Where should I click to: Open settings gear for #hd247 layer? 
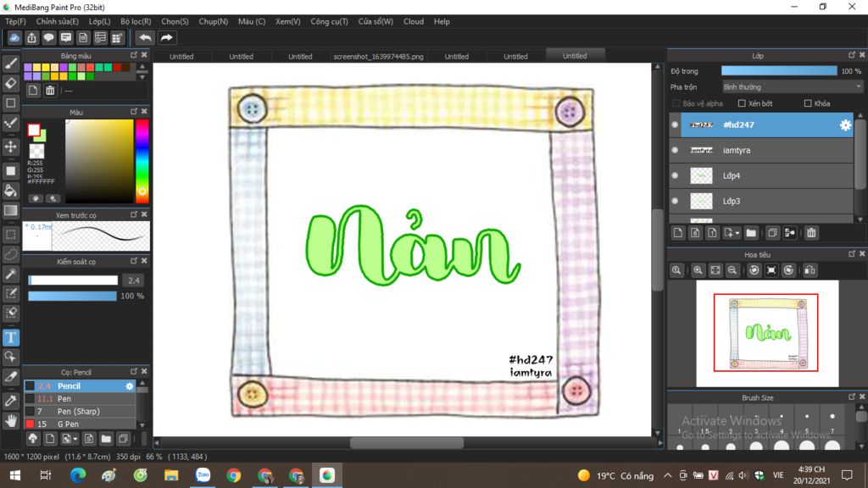pos(845,125)
